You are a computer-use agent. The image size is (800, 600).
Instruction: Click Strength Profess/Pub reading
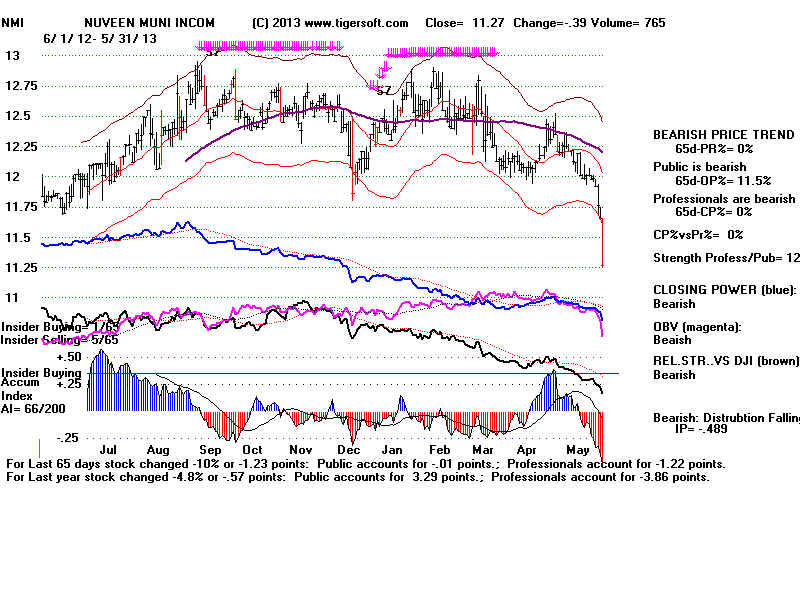[725, 257]
